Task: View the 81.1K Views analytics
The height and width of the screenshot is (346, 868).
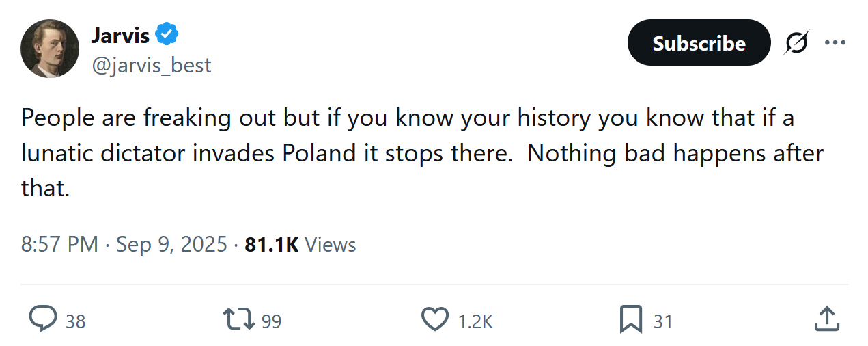Action: tap(300, 244)
